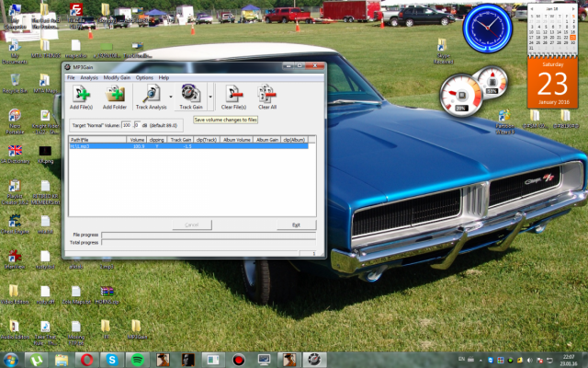This screenshot has height=368, width=588.
Task: Apply Track Gain using the toolbar icon
Action: coord(190,93)
